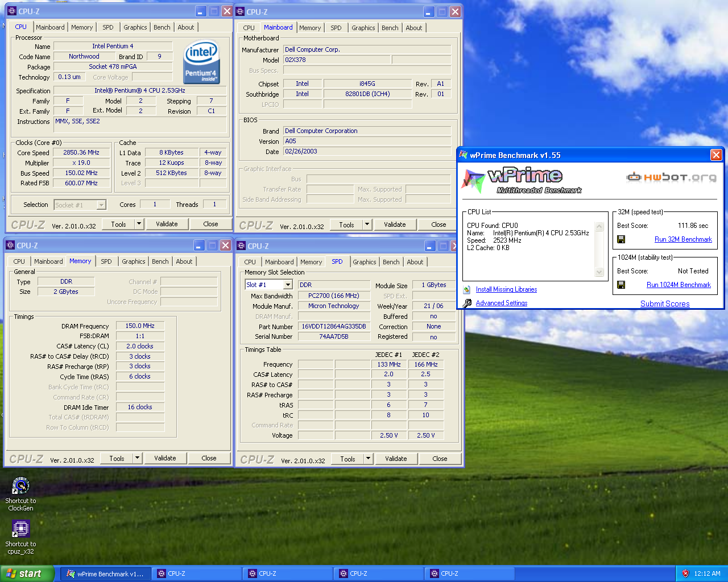Open the Submit Scores link
The width and height of the screenshot is (728, 582).
[x=665, y=304]
